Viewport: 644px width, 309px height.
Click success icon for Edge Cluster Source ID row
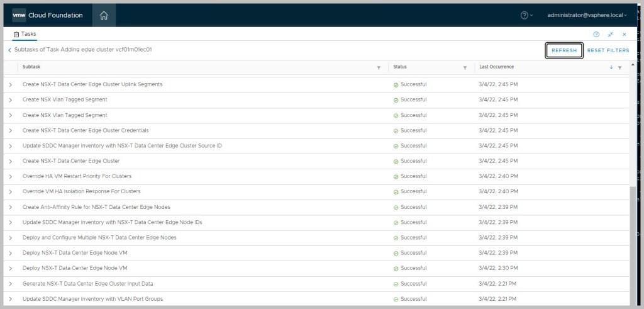(396, 146)
